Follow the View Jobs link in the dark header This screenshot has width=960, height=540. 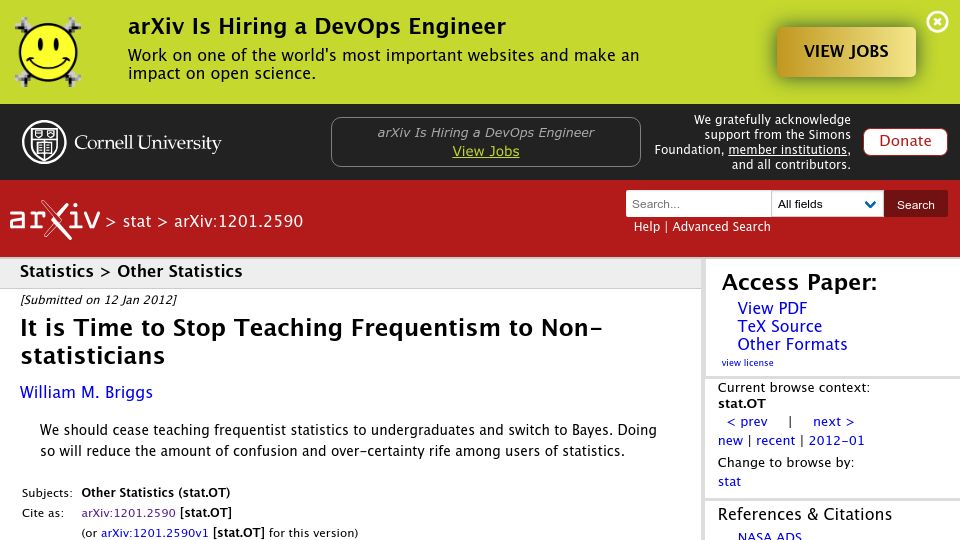click(x=486, y=151)
